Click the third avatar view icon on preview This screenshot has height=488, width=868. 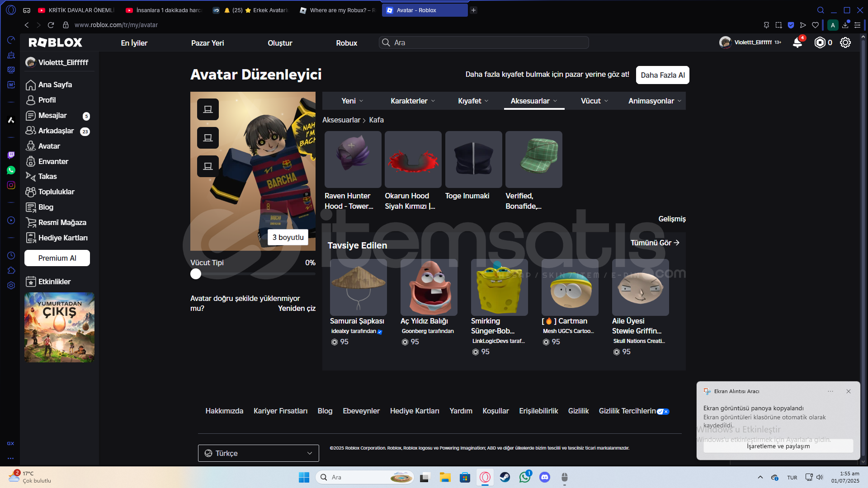coord(208,166)
